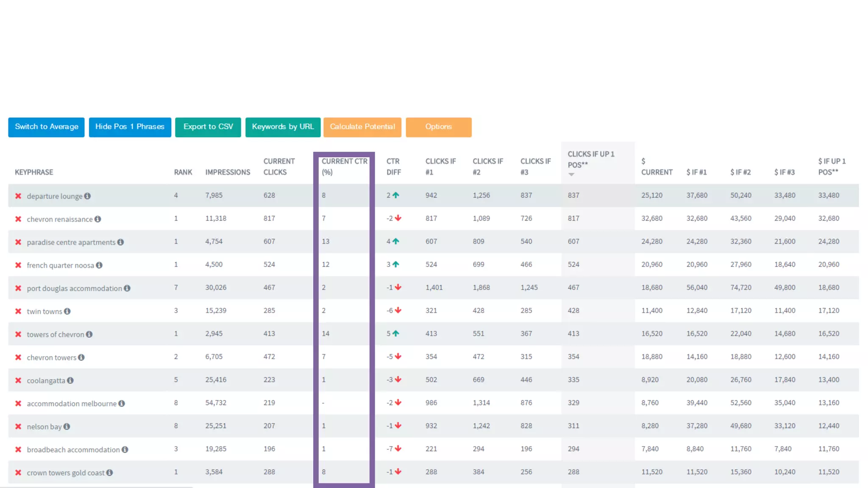
Task: Click Export to CSV button
Action: pyautogui.click(x=208, y=127)
